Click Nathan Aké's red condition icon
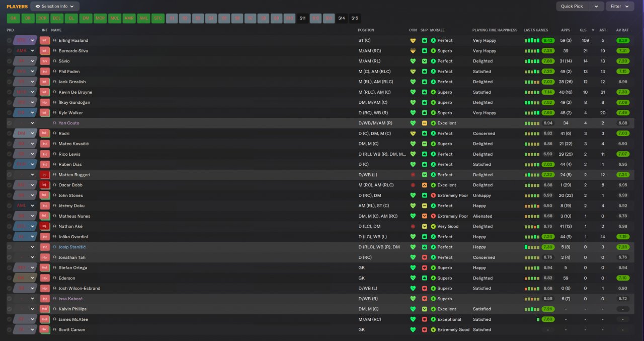The height and width of the screenshot is (341, 644). [413, 226]
